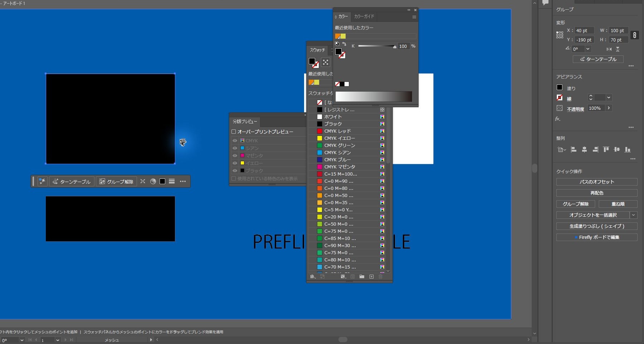Enable オーバープリントプレビュー checkbox
The width and height of the screenshot is (644, 344).
point(234,132)
